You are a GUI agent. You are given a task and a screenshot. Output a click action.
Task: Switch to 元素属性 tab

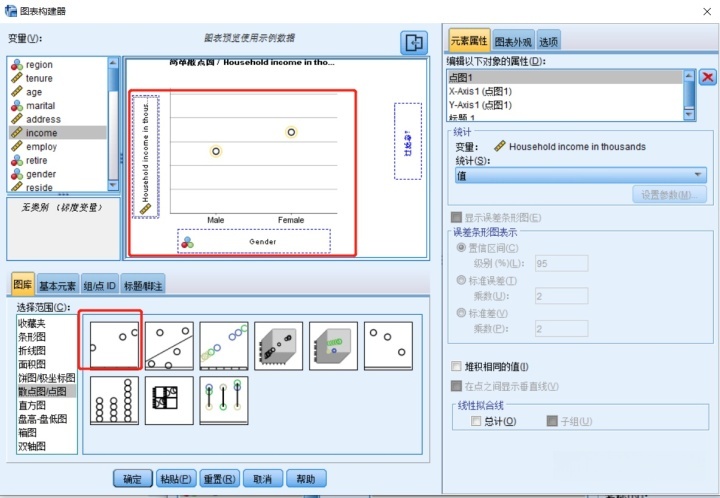(469, 41)
